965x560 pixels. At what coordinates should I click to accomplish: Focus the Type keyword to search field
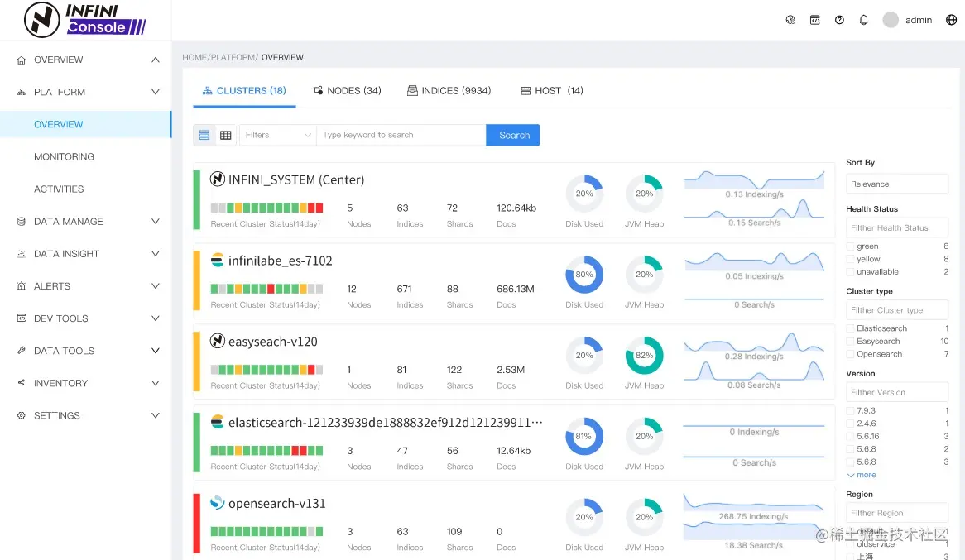click(x=401, y=135)
